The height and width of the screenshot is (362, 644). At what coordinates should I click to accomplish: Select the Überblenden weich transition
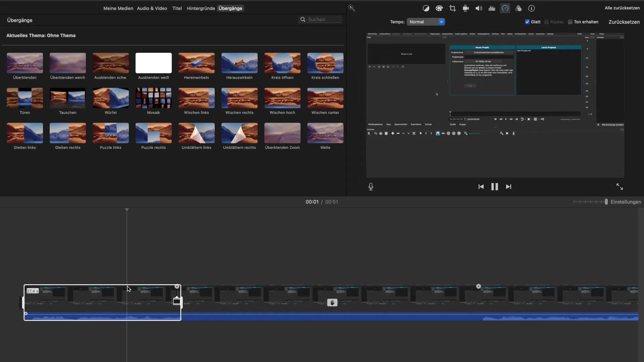click(68, 63)
